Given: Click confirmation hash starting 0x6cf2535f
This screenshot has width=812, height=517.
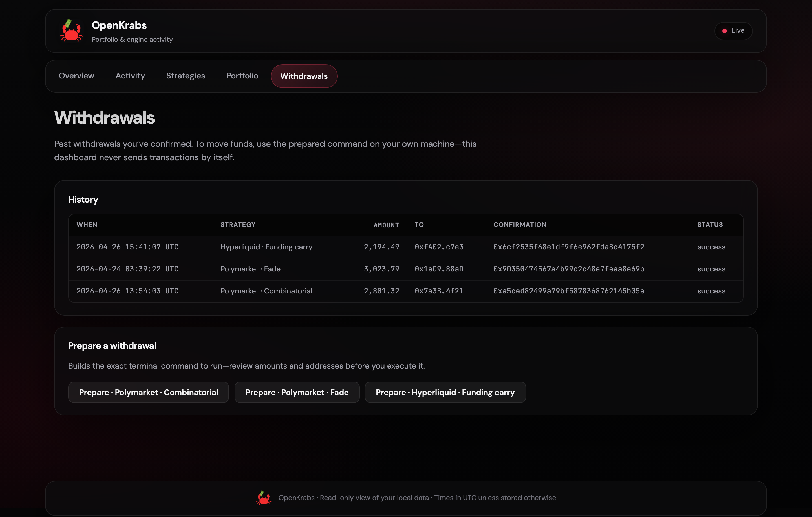Looking at the screenshot, I should (568, 247).
